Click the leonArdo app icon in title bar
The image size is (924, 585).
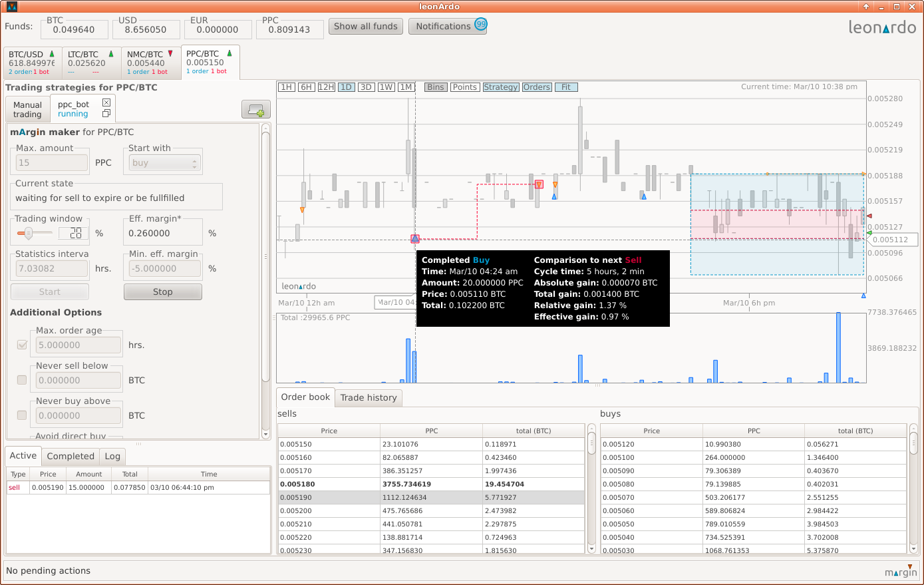tap(11, 7)
